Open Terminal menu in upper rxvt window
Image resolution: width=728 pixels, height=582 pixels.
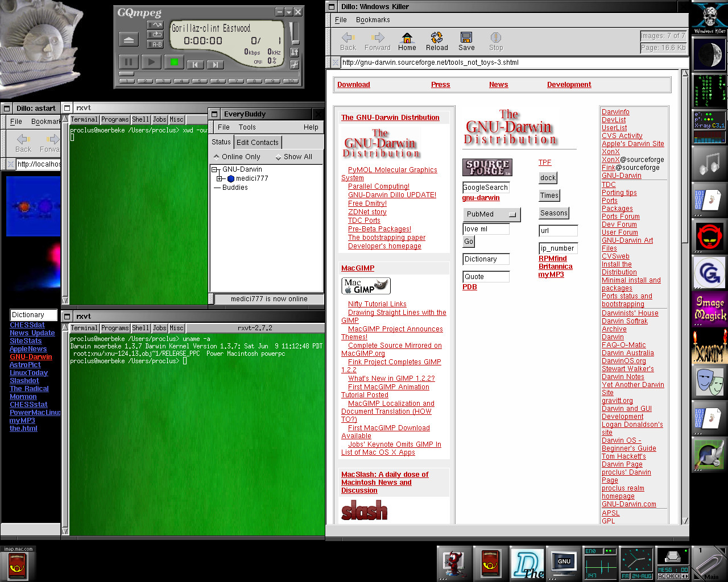point(84,119)
